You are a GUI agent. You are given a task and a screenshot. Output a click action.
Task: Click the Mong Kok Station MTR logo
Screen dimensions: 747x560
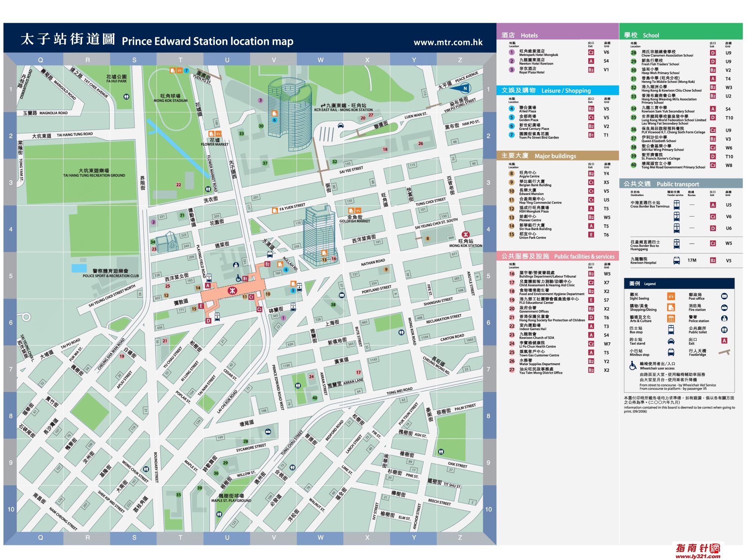465,234
